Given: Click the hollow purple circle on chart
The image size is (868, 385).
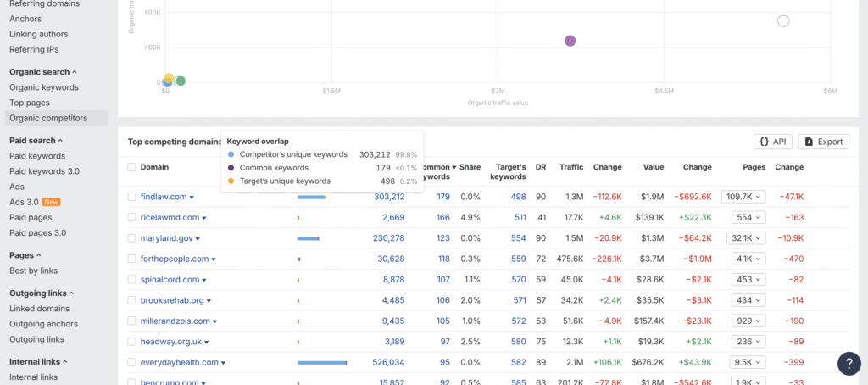Looking at the screenshot, I should 783,21.
